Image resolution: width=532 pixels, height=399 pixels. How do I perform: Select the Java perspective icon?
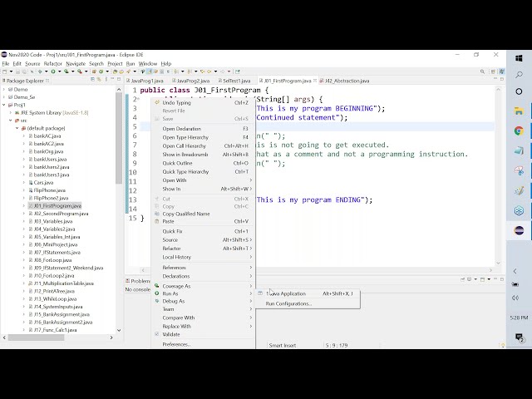point(501,71)
